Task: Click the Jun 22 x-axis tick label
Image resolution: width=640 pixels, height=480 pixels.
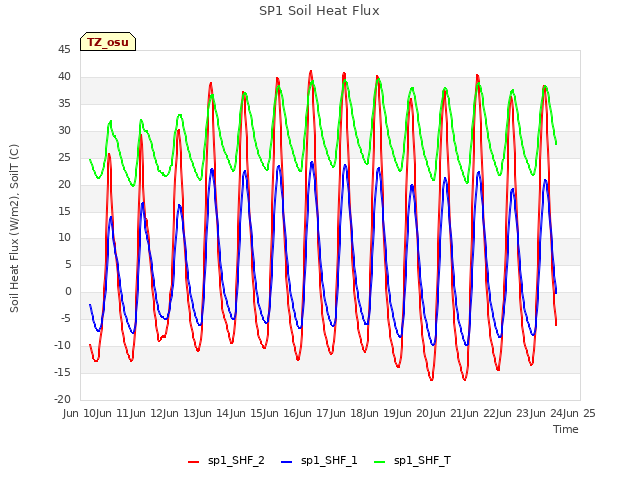Action: [480, 413]
